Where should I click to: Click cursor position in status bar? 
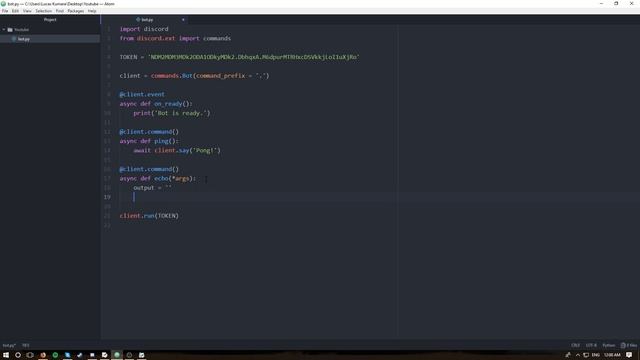(x=26, y=345)
